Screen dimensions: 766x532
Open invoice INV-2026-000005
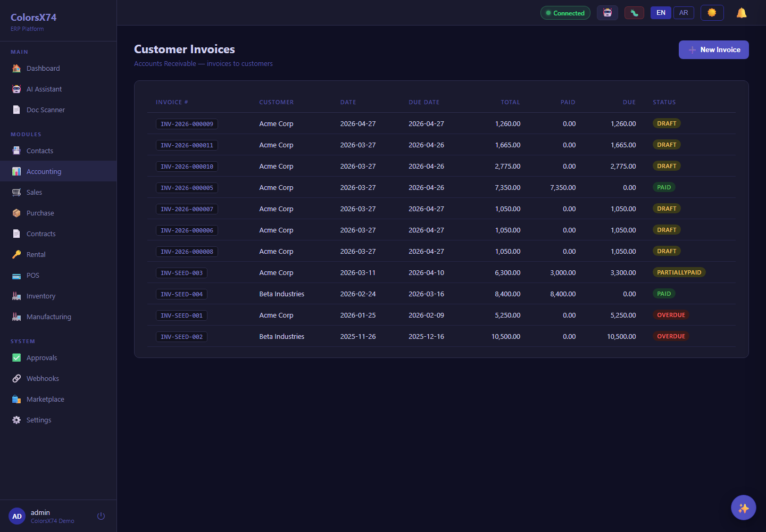[x=187, y=188]
